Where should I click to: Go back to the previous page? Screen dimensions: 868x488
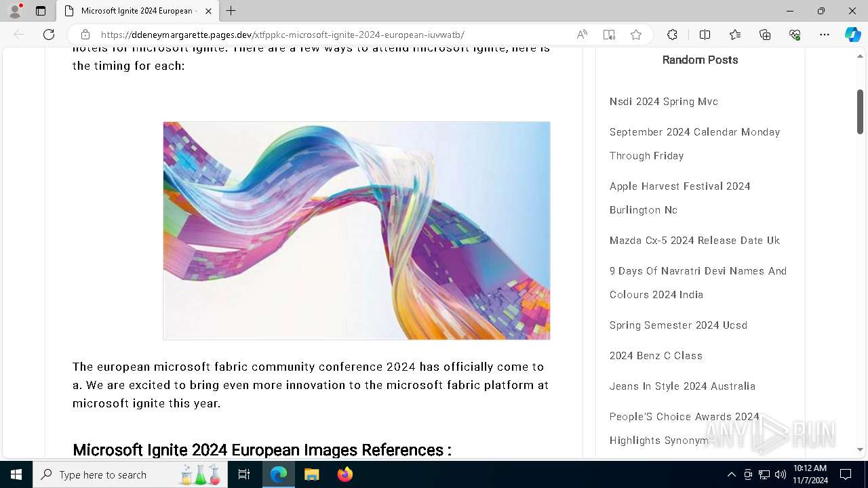[x=19, y=35]
